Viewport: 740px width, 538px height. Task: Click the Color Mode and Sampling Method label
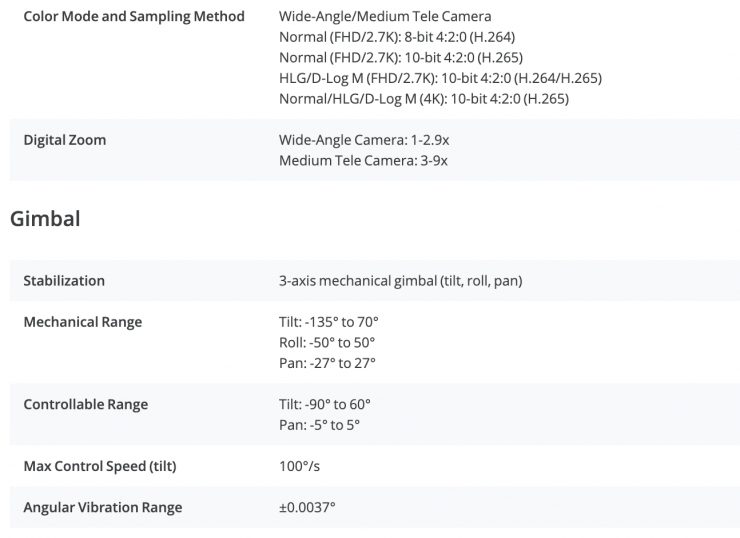click(x=133, y=17)
